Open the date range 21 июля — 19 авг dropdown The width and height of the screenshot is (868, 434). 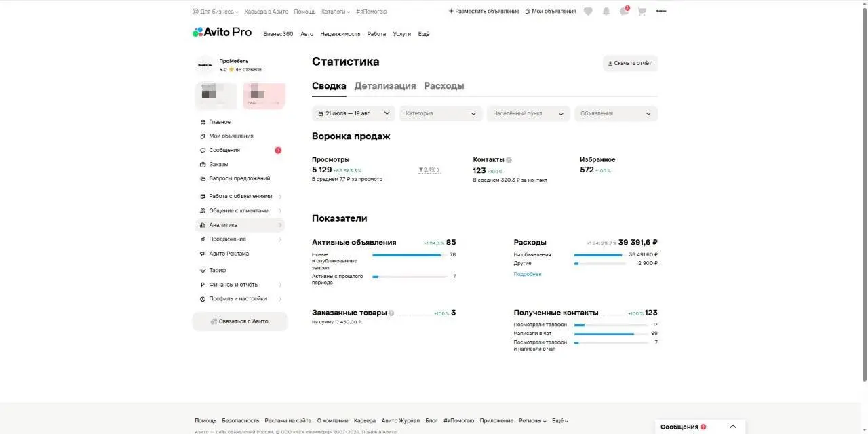pos(353,113)
